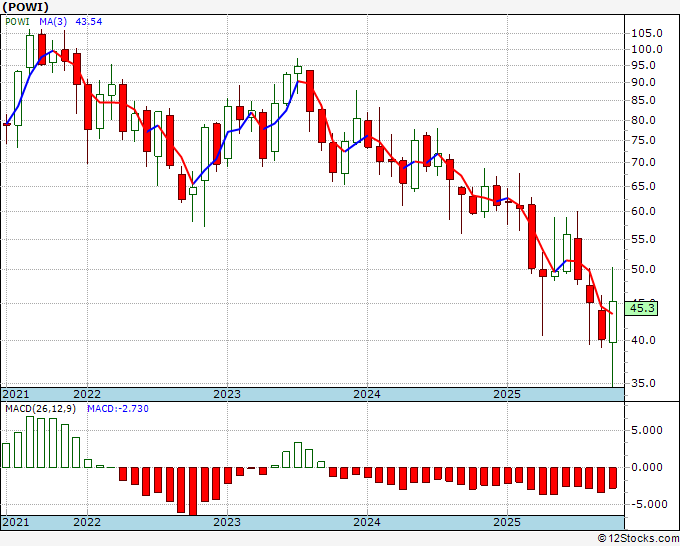Click the 12Stocks.com watermark link
The height and width of the screenshot is (546, 680).
[640, 539]
